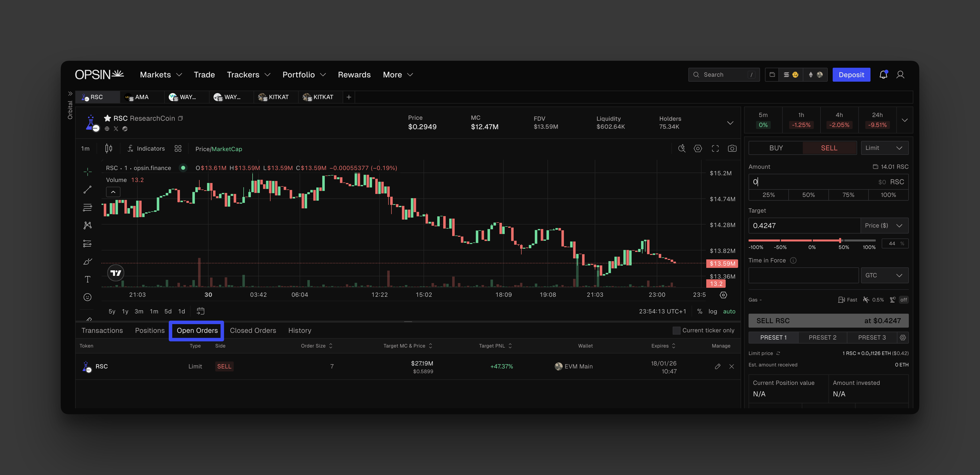
Task: Open the notifications bell
Action: coord(883,75)
